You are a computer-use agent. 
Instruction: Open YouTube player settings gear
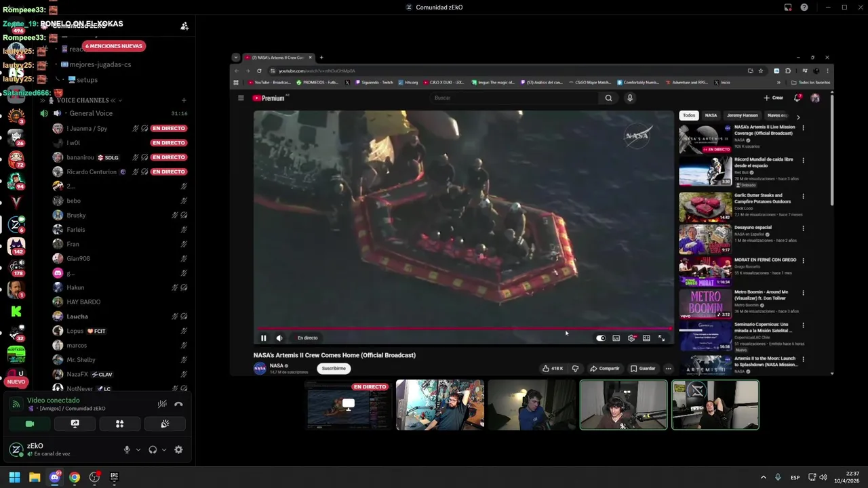point(631,338)
